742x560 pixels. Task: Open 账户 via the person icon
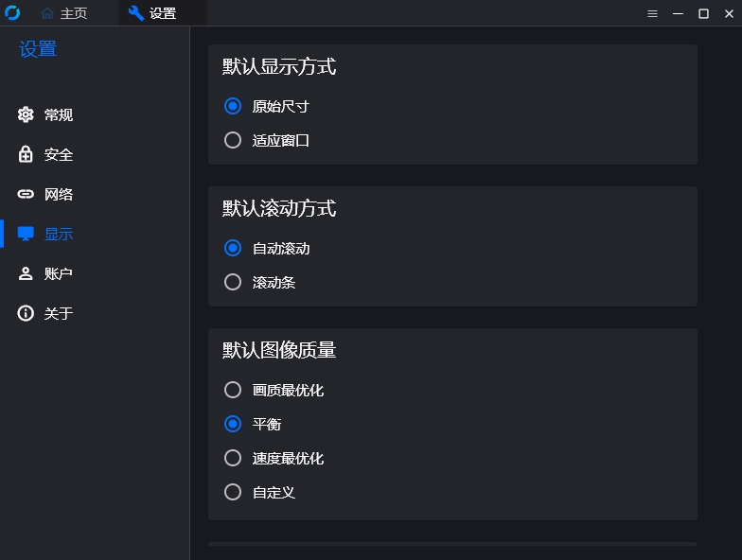(26, 273)
